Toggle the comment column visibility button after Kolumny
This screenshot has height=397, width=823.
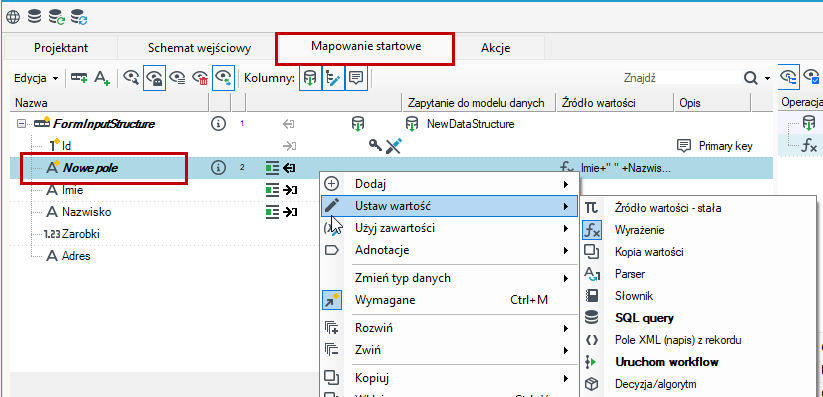point(356,78)
